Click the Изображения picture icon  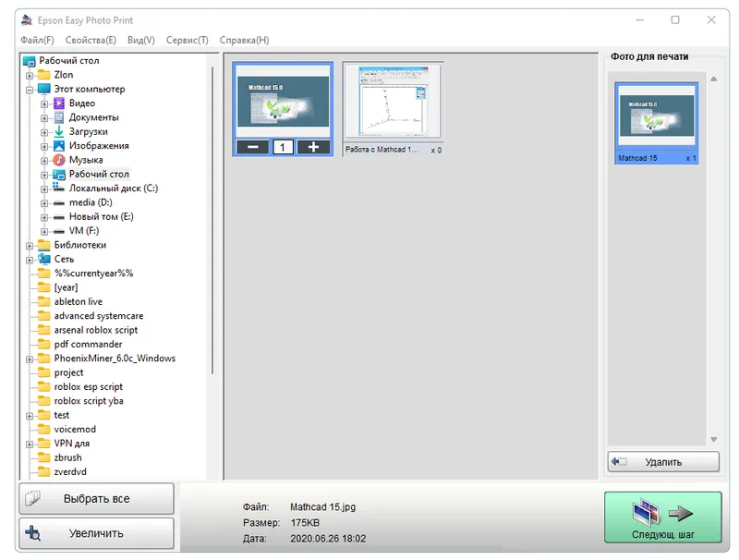tap(59, 146)
